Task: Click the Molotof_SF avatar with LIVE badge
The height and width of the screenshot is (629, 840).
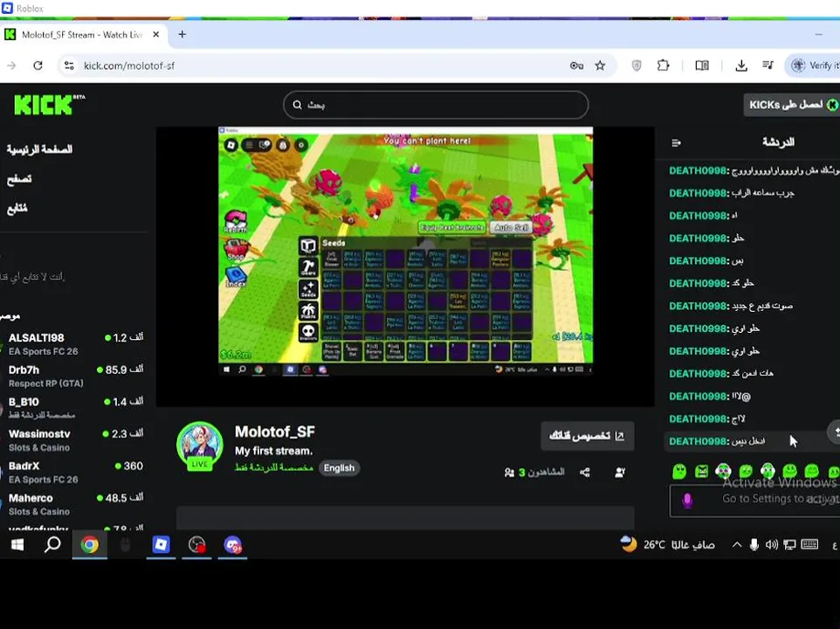Action: (x=200, y=446)
